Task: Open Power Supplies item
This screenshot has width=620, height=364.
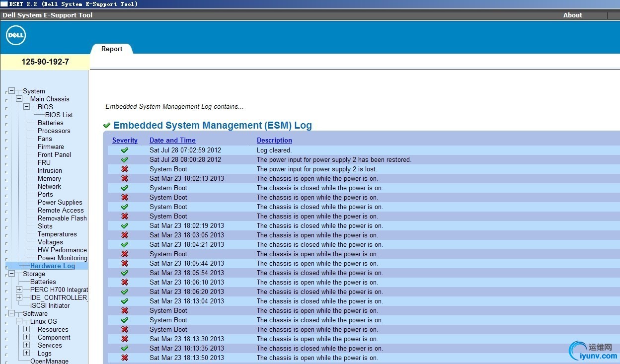Action: click(x=60, y=202)
